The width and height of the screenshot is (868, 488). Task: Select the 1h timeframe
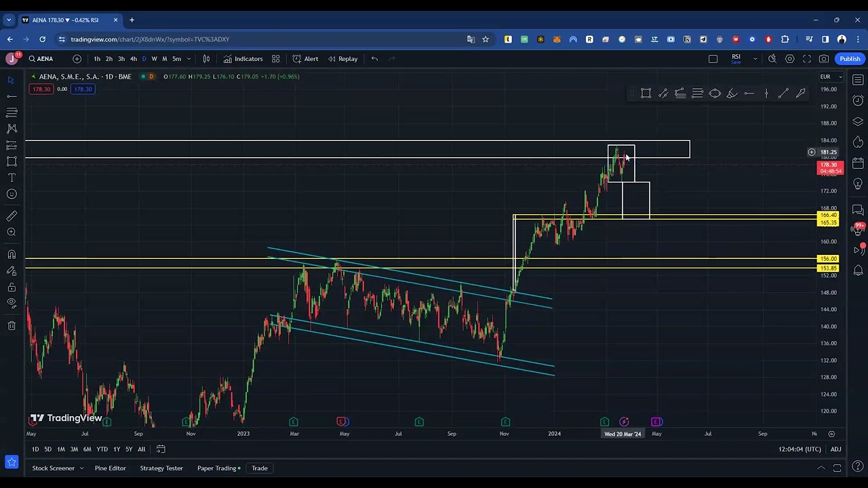click(x=97, y=59)
